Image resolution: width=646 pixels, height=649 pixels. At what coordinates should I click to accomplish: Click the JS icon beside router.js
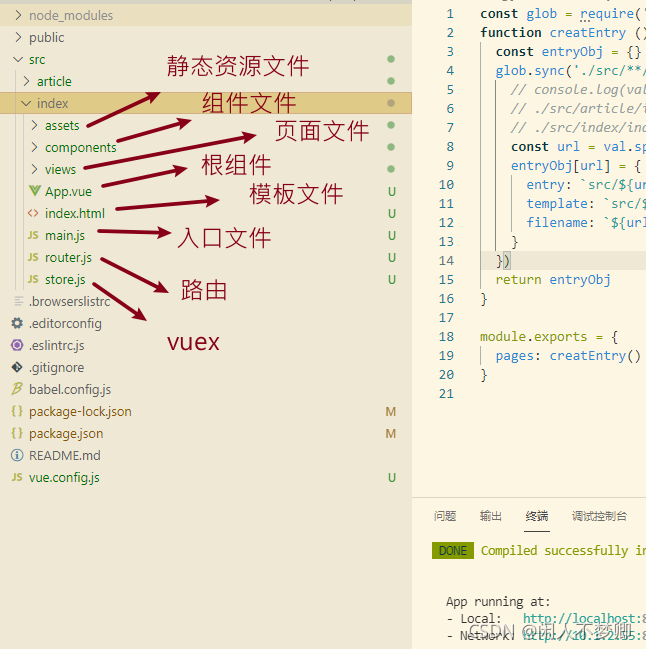(33, 257)
